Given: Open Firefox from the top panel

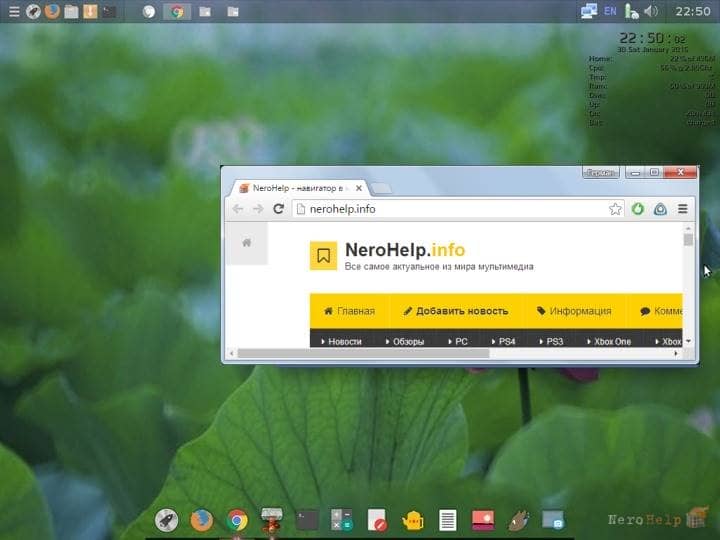Looking at the screenshot, I should tap(52, 11).
